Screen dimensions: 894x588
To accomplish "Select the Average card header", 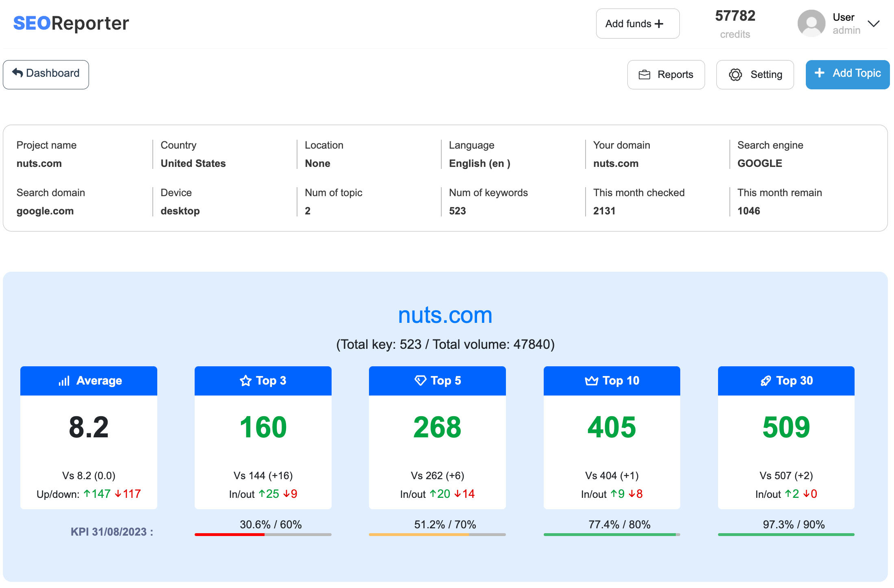I will tap(89, 381).
